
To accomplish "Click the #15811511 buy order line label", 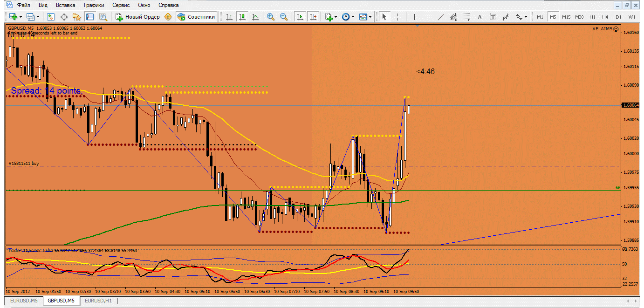I will pyautogui.click(x=24, y=164).
